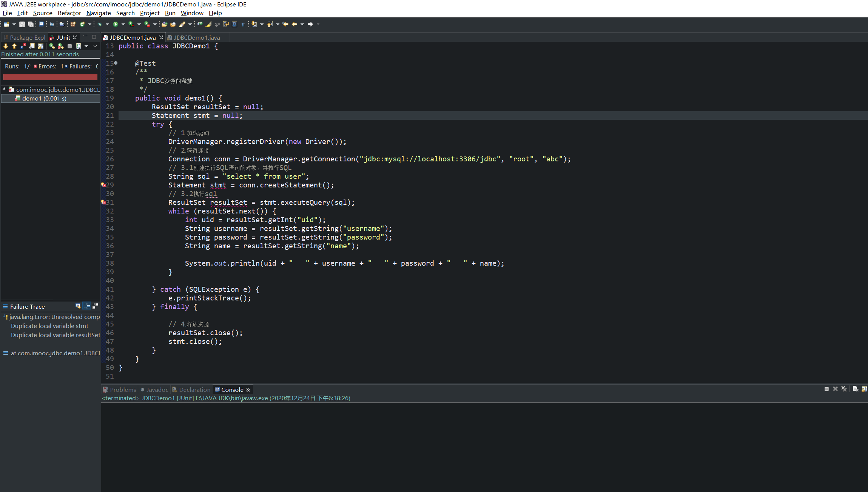Click Show Stack Trace in Console icon
Screen dimensions: 868x492
pos(78,306)
